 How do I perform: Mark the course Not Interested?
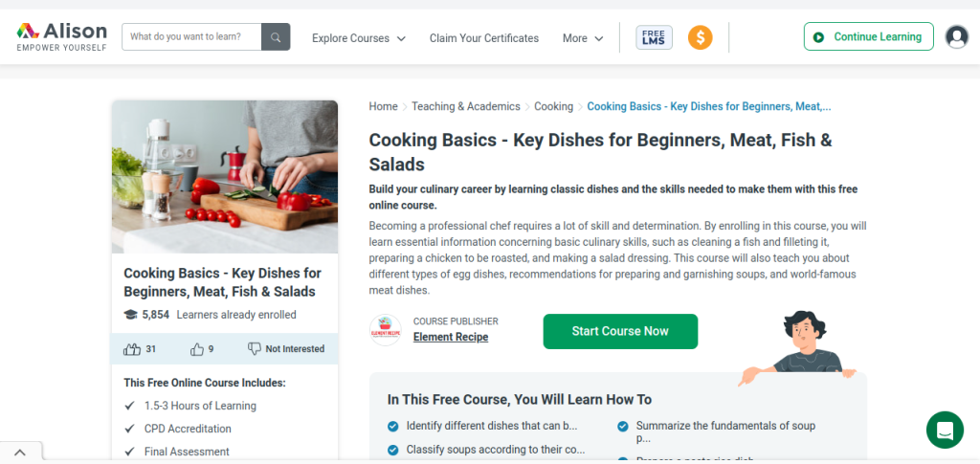tap(285, 349)
